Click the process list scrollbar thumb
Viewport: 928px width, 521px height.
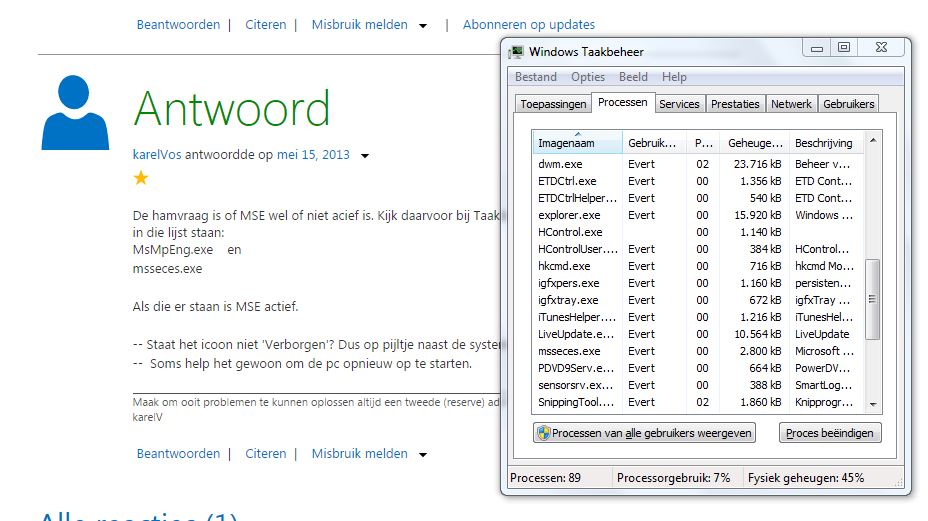873,299
